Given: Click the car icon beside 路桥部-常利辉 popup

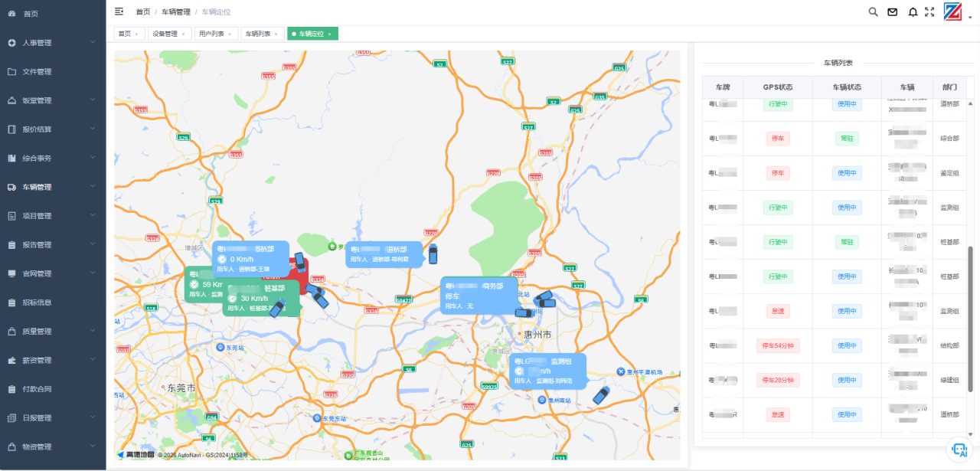Looking at the screenshot, I should pos(433,253).
